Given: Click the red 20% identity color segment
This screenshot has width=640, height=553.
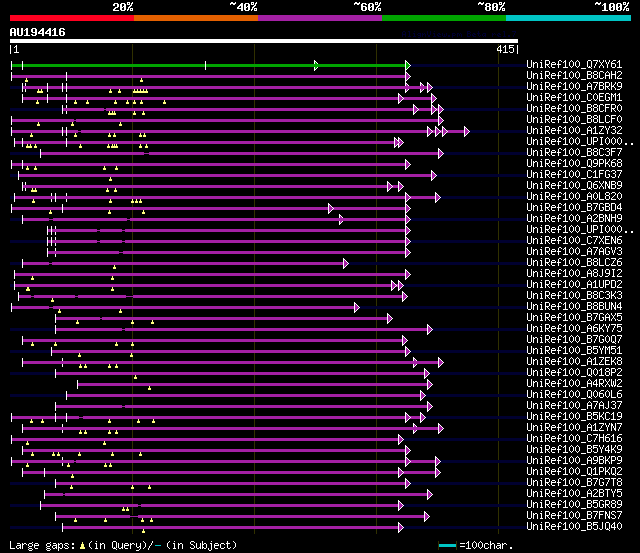Looking at the screenshot, I should tap(72, 18).
